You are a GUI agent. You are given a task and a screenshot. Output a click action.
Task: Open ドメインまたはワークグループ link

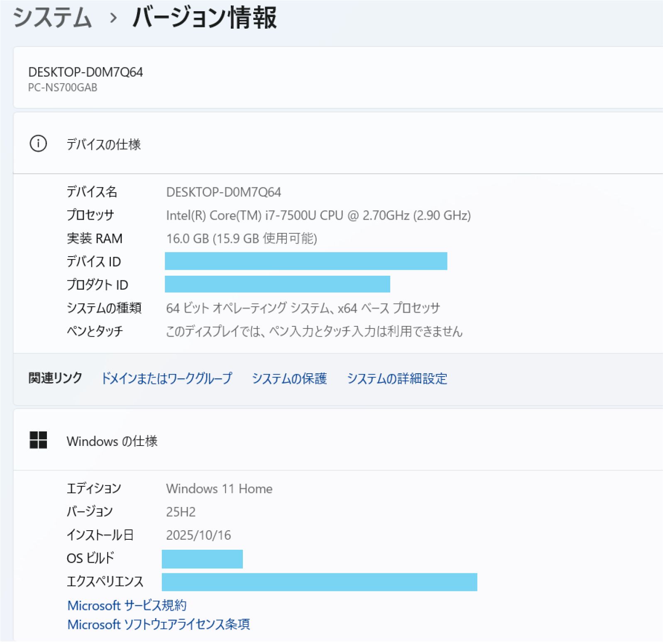[x=167, y=379]
